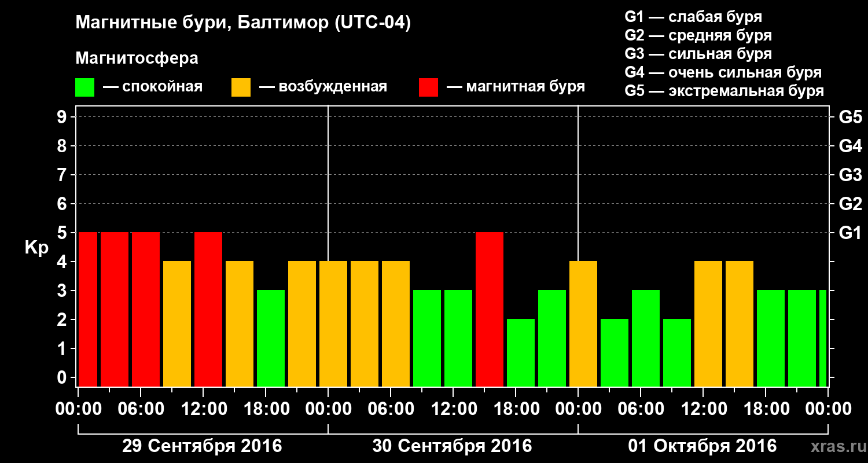
Task: Click the green 'спокойная' legend swatch
Action: pyautogui.click(x=85, y=87)
